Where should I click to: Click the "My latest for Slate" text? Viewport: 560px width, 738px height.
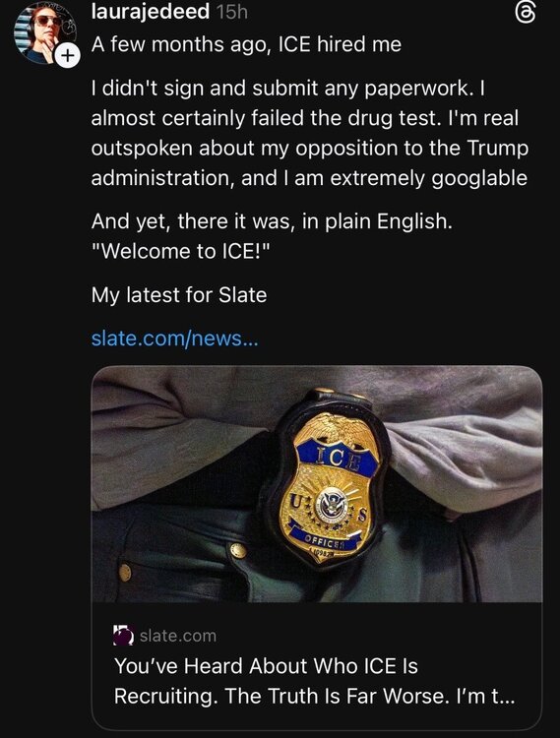[179, 295]
